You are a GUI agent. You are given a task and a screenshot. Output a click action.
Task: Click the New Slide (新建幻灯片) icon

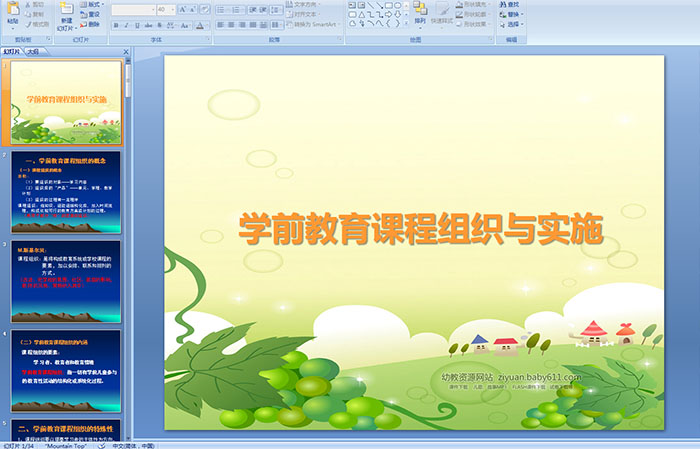tap(67, 9)
